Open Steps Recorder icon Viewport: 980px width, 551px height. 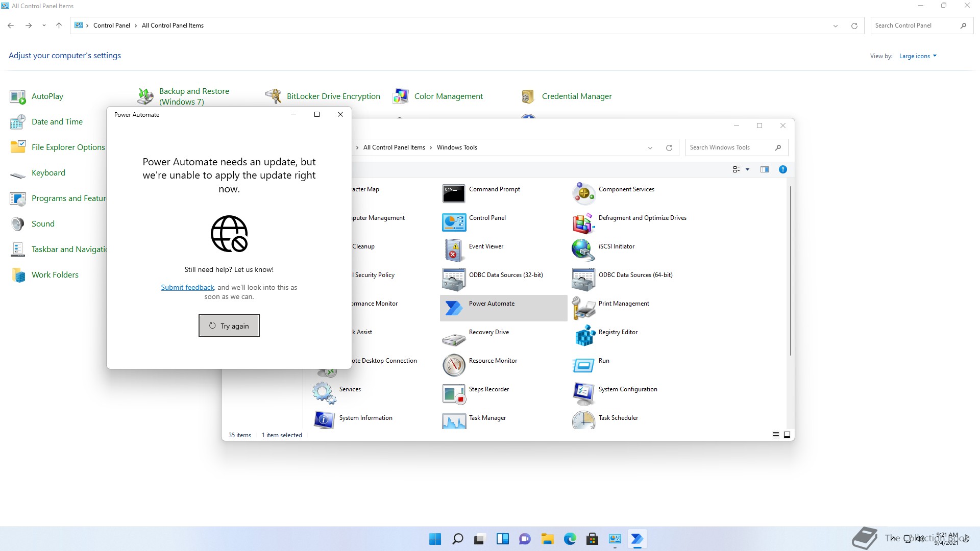pos(454,393)
